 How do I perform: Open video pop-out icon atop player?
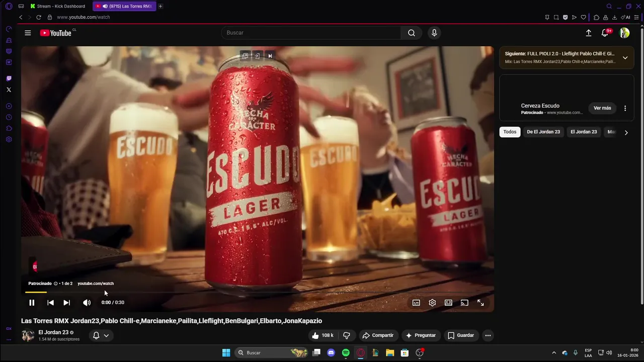tap(245, 56)
